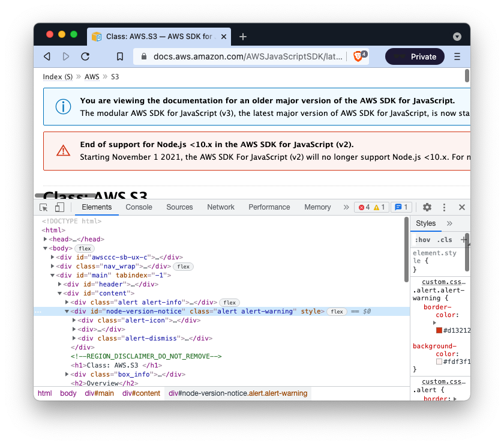Viewport: 504px width, 445px height.
Task: Expand the head element node
Action: (x=46, y=239)
